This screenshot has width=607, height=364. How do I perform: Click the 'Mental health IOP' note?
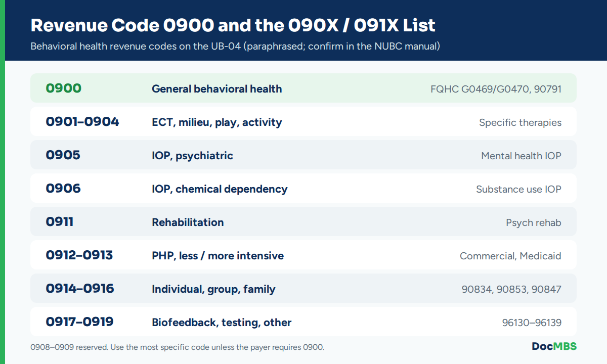click(x=521, y=156)
